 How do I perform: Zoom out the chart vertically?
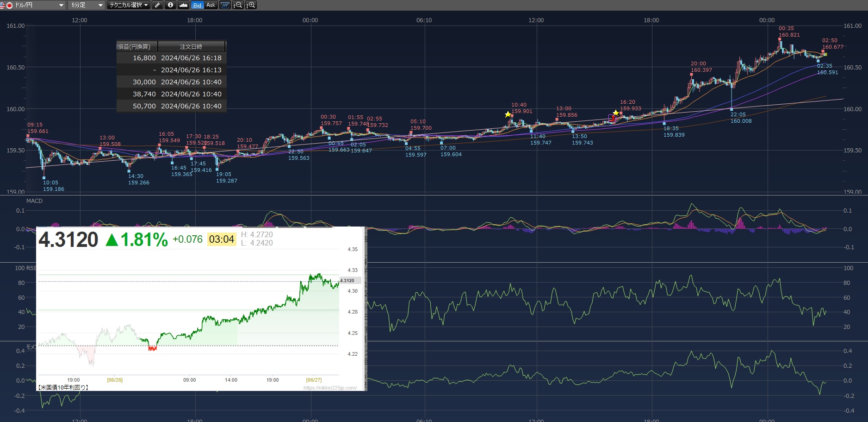point(238,5)
